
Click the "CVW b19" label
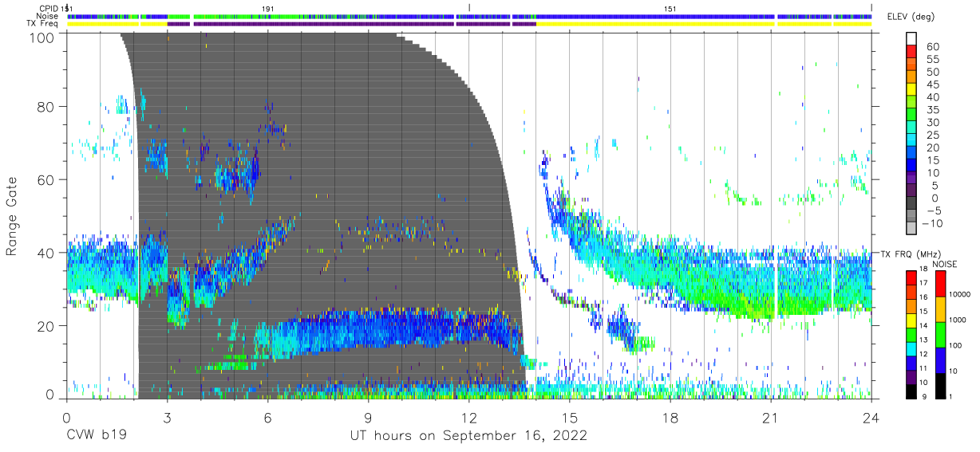click(x=95, y=436)
